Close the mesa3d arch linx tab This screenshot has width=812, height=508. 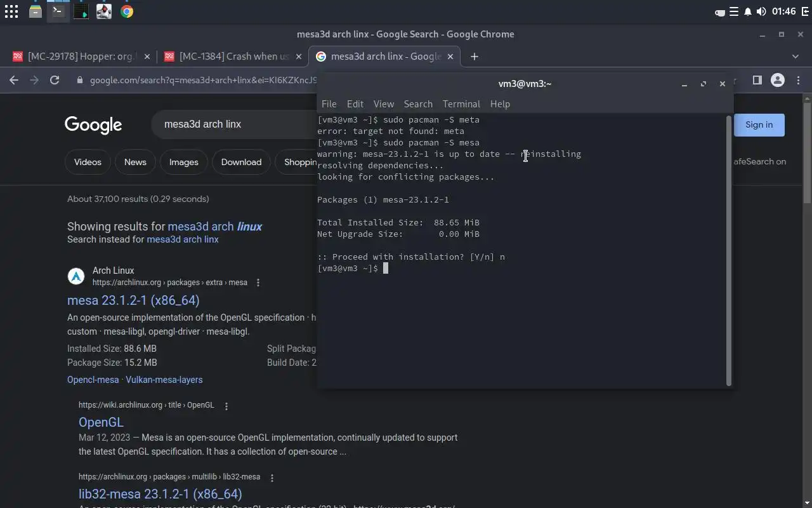tap(450, 57)
